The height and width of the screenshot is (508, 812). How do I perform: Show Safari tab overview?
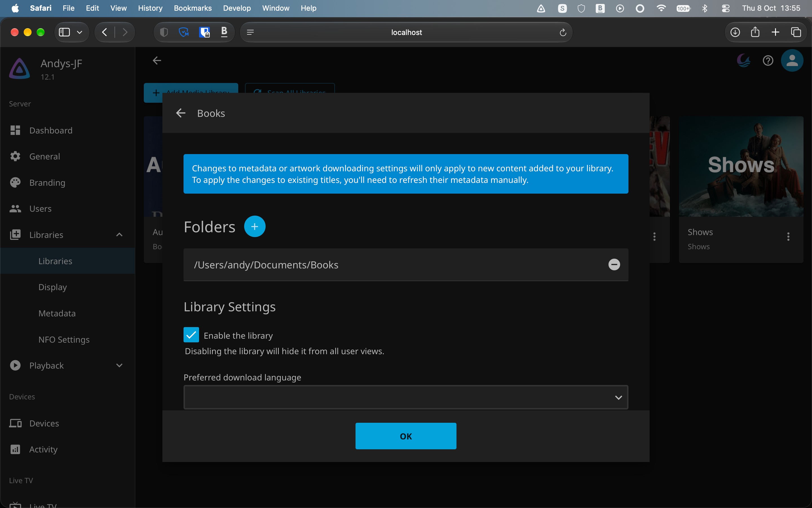pos(796,32)
